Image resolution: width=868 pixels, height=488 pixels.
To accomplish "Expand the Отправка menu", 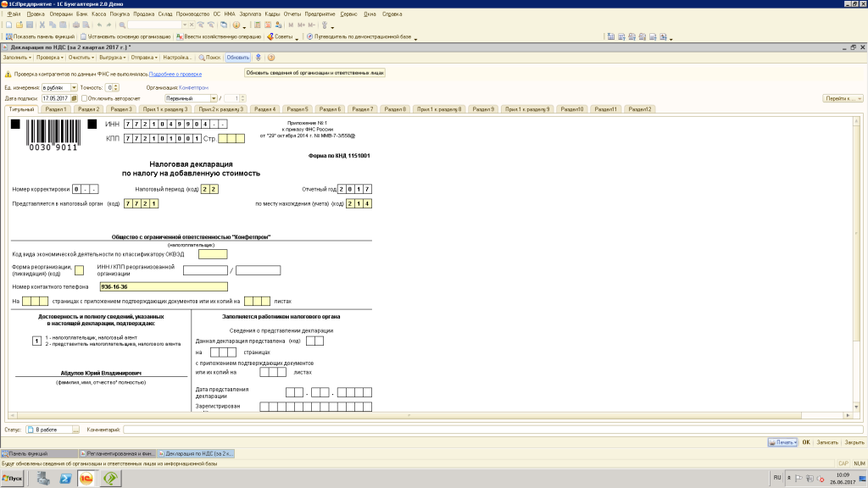I will coord(144,58).
